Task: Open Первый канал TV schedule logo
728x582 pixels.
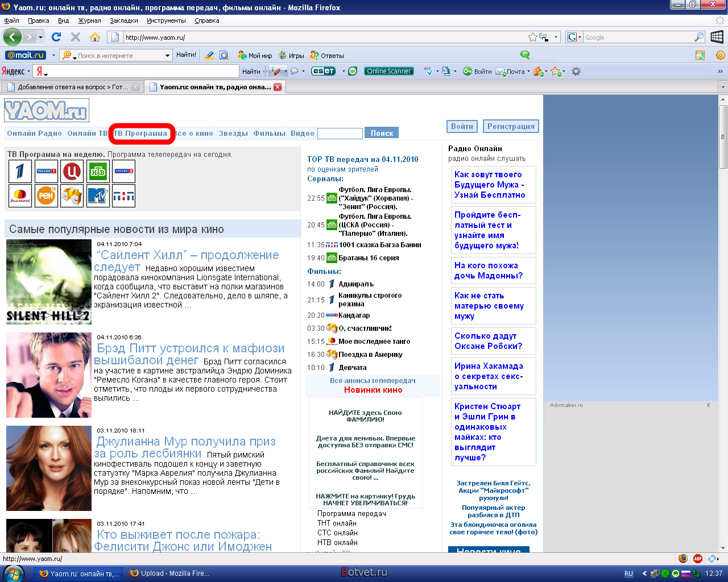Action: 20,171
